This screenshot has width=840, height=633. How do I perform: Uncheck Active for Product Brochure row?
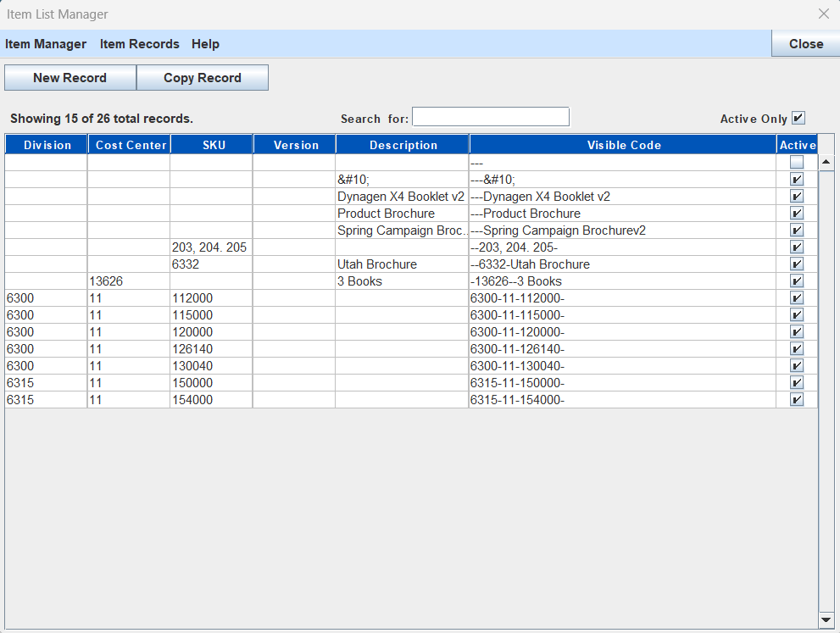point(797,214)
